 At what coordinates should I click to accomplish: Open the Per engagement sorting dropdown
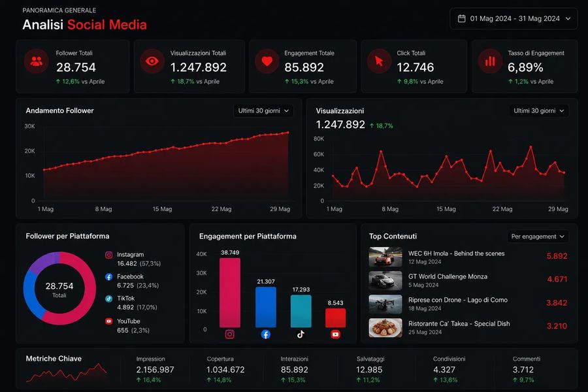click(538, 237)
